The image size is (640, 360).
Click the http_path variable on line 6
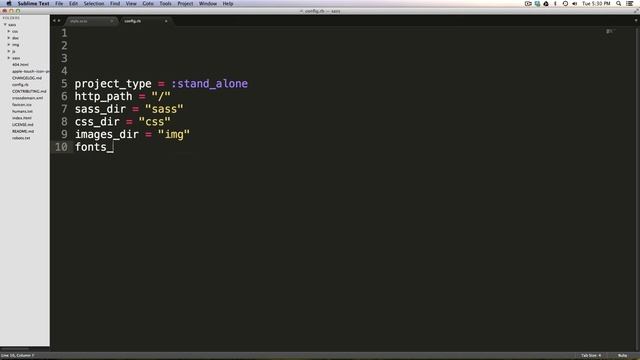(104, 96)
